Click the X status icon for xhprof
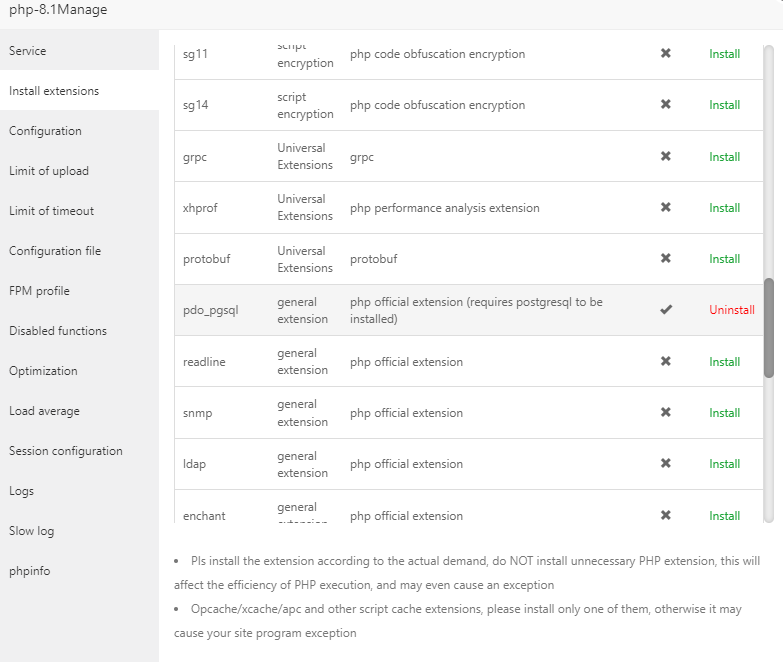The height and width of the screenshot is (662, 783). (x=666, y=208)
